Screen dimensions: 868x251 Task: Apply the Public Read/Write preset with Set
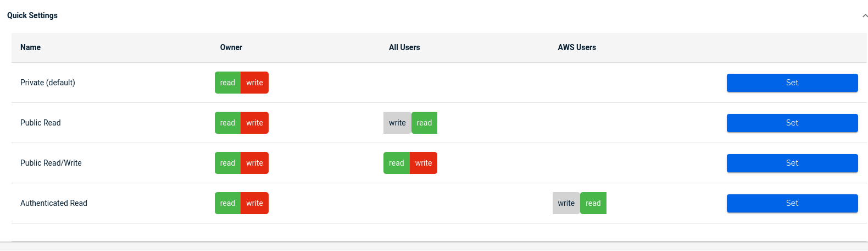click(792, 163)
